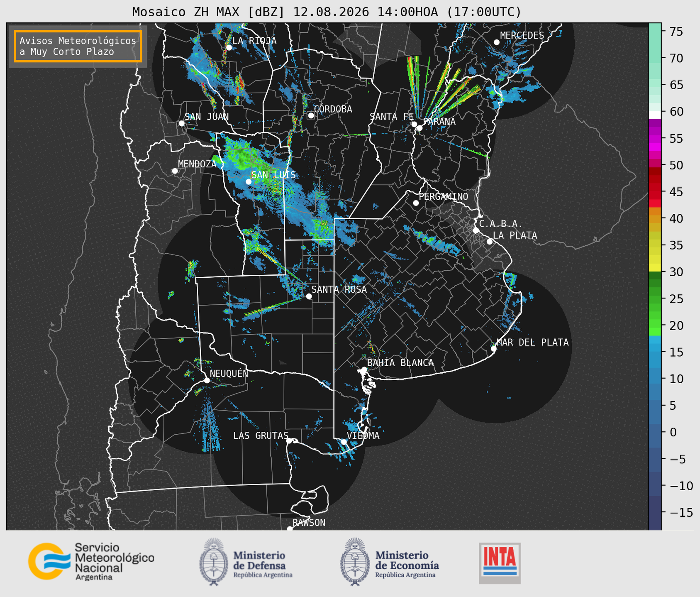Click the INTA logo

(500, 563)
